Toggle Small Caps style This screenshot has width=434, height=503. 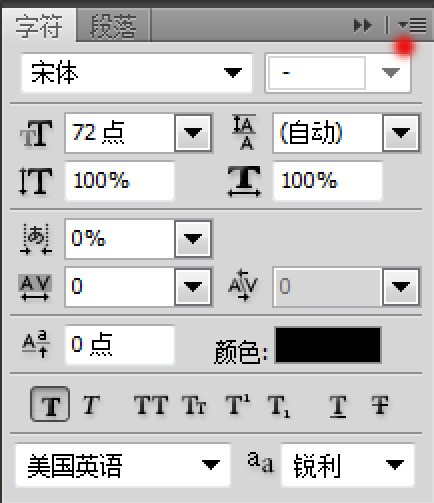pyautogui.click(x=194, y=405)
